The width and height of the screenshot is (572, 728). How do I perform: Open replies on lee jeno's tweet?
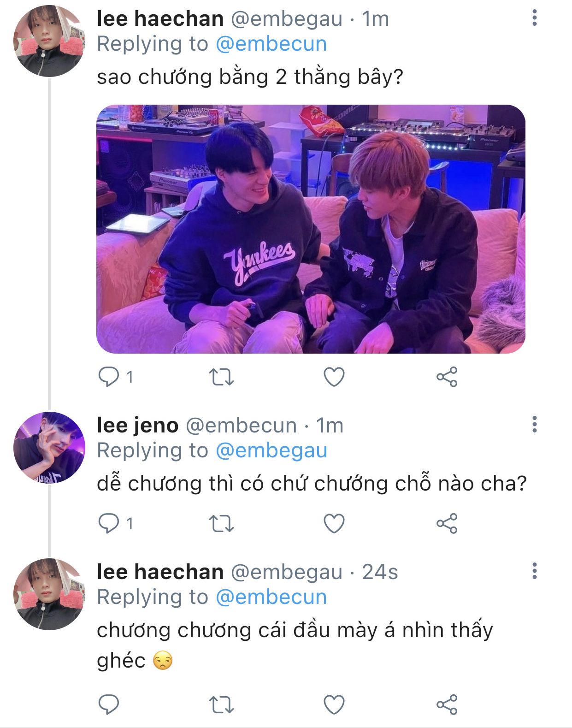click(x=109, y=524)
